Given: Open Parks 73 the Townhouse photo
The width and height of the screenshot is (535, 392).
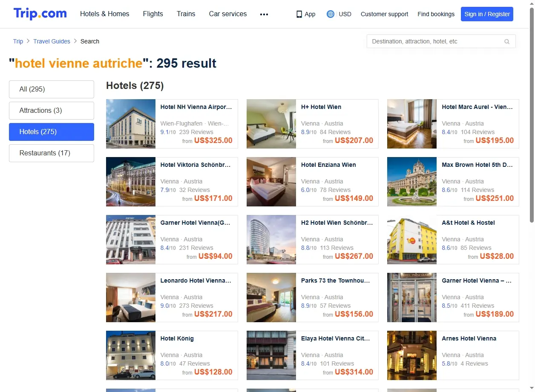Looking at the screenshot, I should coord(271,298).
